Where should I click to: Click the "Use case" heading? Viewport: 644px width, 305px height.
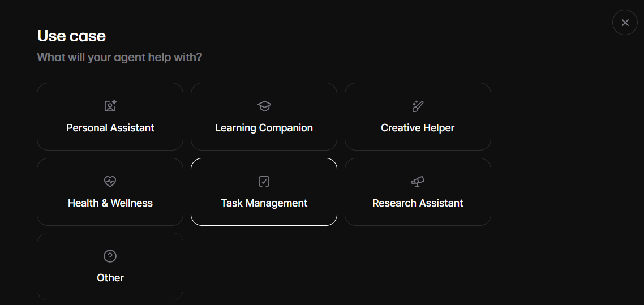(71, 36)
